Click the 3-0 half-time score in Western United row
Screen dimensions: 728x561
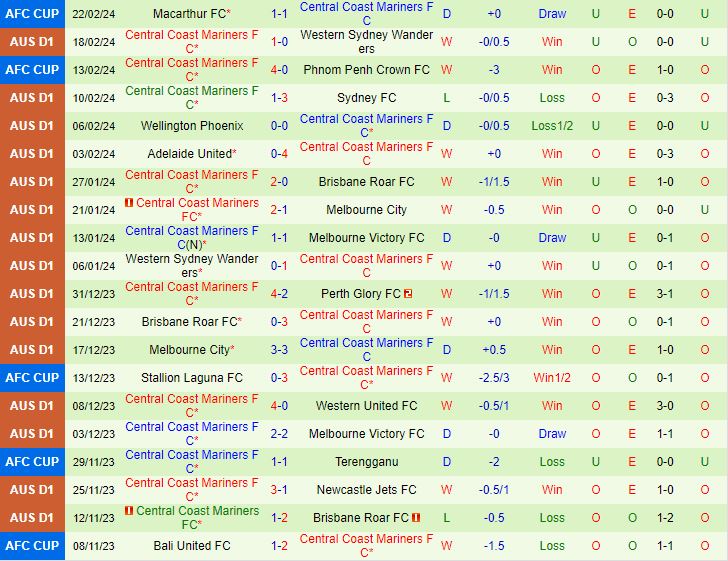[665, 405]
